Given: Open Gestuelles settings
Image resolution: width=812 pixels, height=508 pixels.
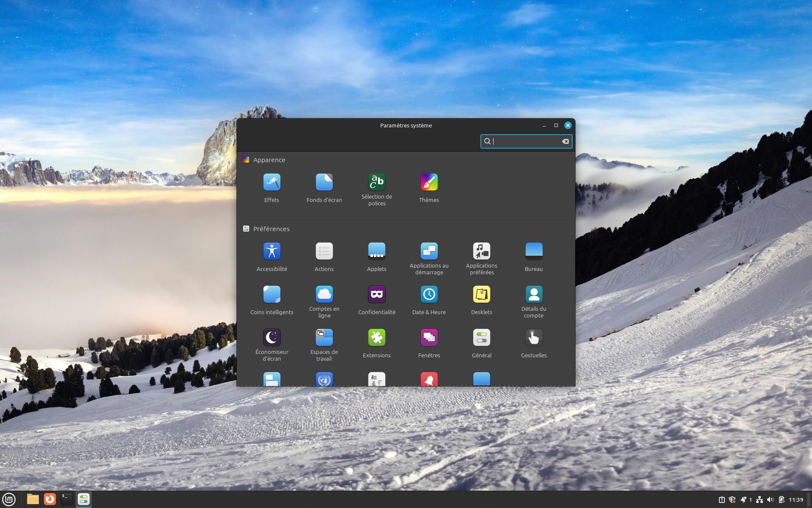Looking at the screenshot, I should pyautogui.click(x=534, y=337).
